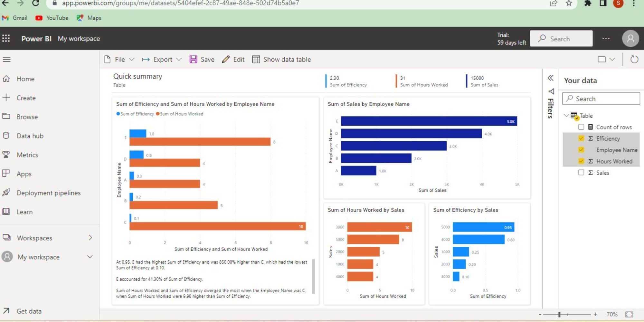644x322 pixels.
Task: Click the fit to page icon
Action: pos(629,314)
